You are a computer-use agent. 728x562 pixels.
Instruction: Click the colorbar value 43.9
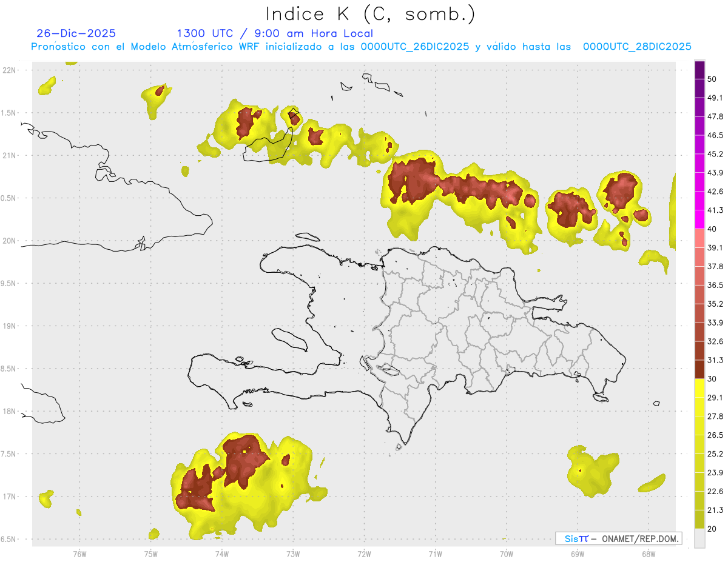[715, 173]
